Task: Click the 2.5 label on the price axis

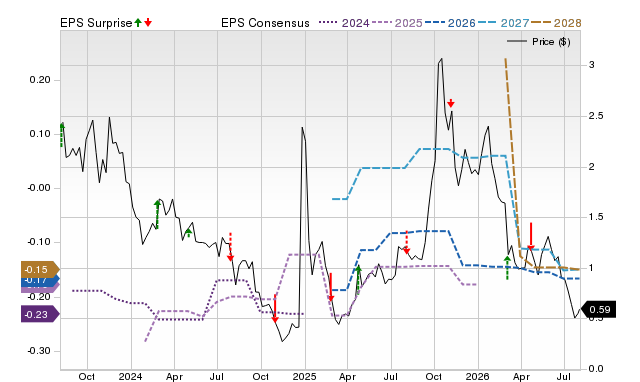Action: [x=596, y=116]
